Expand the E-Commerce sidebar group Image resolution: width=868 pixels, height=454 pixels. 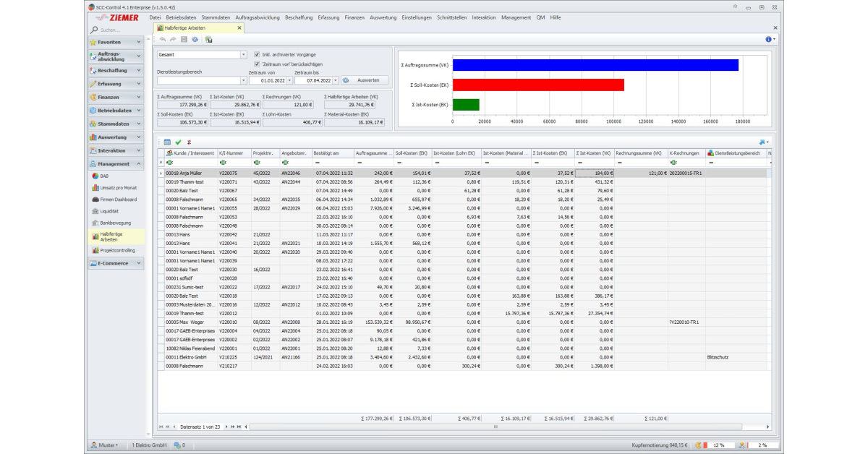tap(116, 263)
